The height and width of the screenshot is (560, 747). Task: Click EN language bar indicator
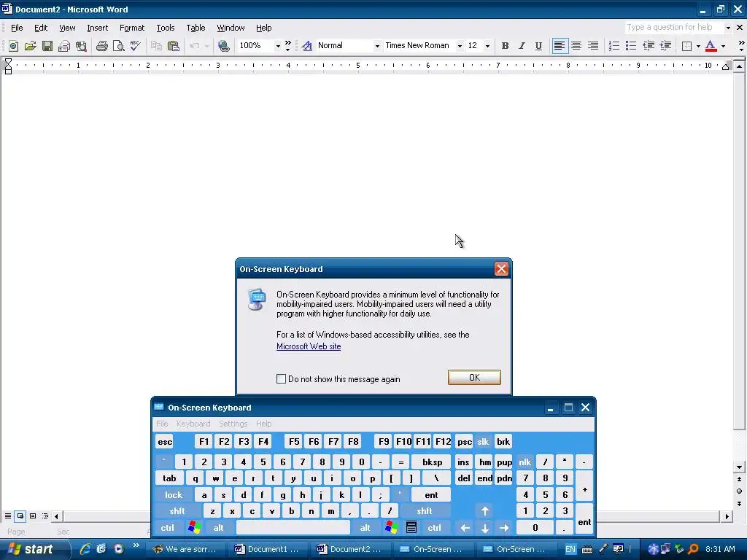[570, 549]
